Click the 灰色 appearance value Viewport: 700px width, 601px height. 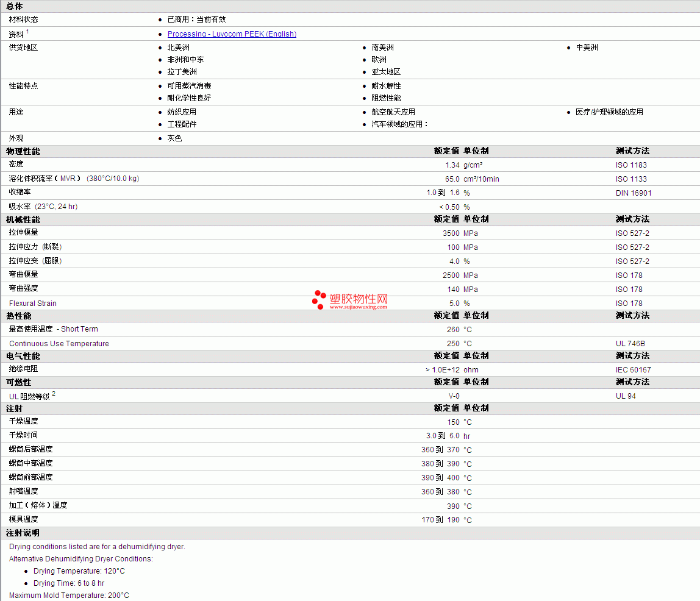click(174, 138)
